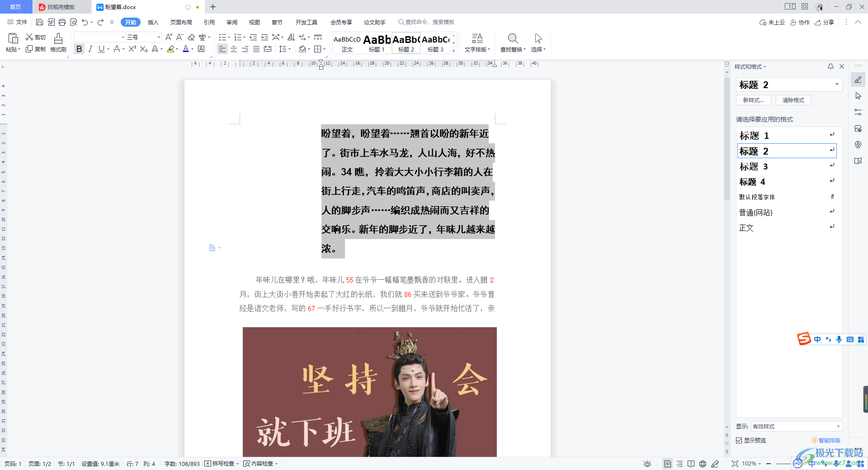Expand bullet list options arrow
The image size is (868, 470).
tap(229, 38)
